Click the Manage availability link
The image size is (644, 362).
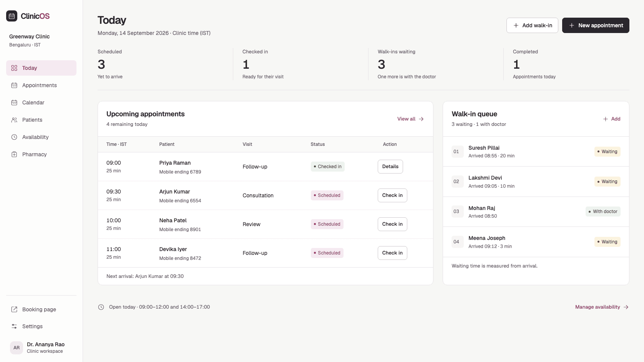click(602, 307)
